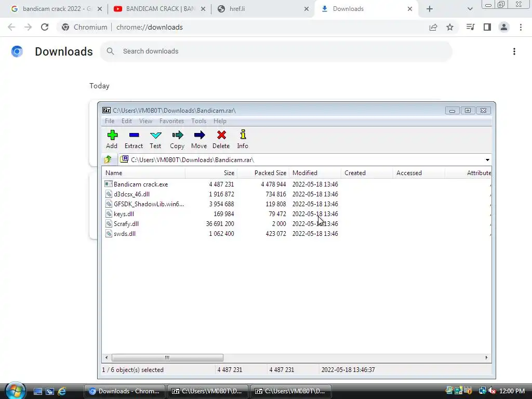Click the left arrow of the horizontal scrollbar

tap(107, 357)
